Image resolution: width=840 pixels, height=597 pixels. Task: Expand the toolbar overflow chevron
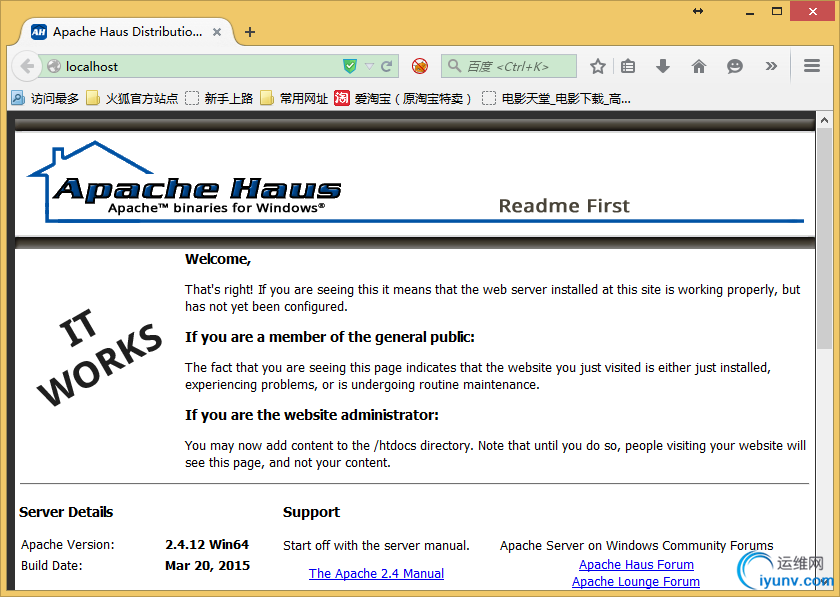click(x=771, y=66)
